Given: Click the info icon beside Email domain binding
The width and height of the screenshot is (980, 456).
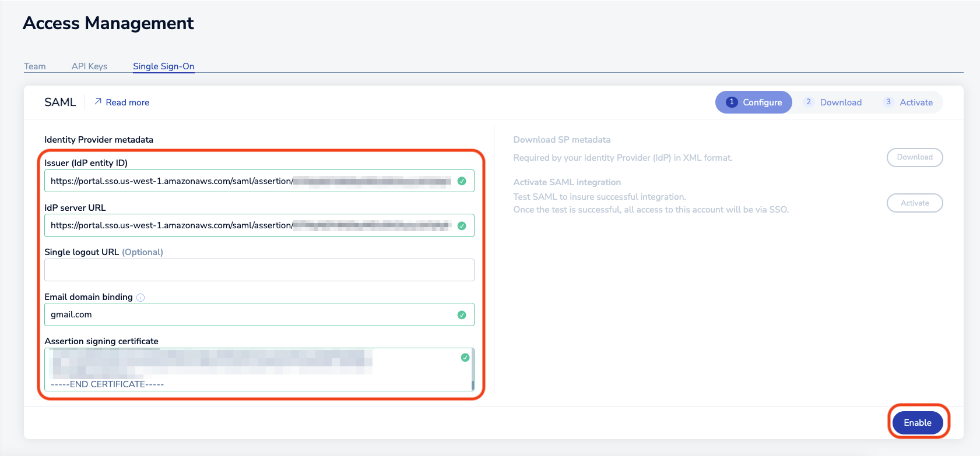Looking at the screenshot, I should (140, 298).
